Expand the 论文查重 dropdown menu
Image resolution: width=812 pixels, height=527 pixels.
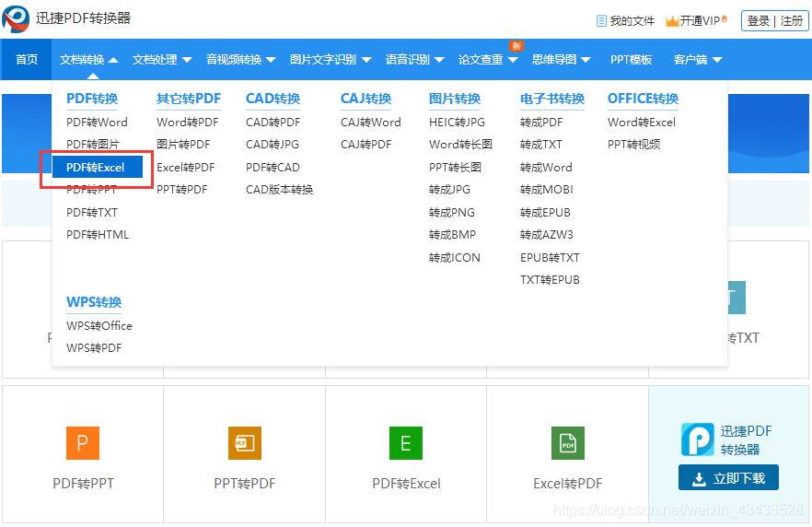coord(488,60)
